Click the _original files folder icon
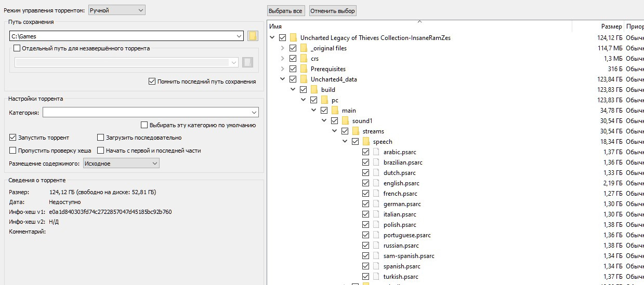The height and width of the screenshot is (285, 644). click(x=304, y=48)
